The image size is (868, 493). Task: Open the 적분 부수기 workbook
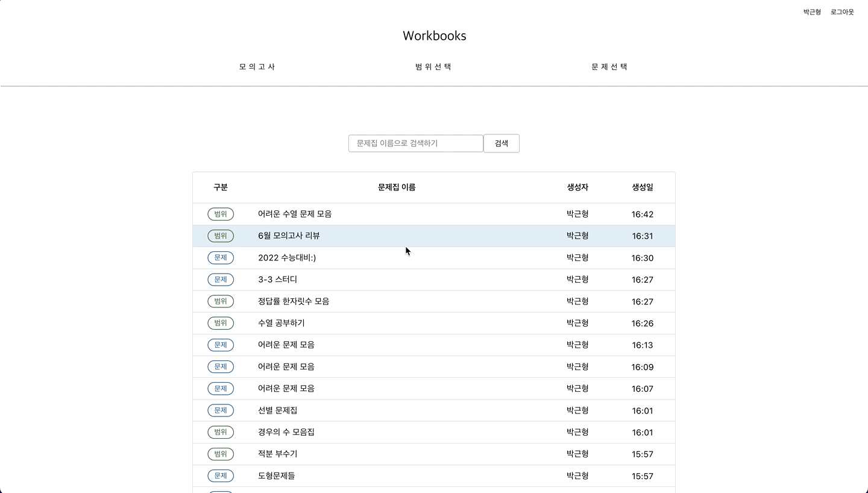click(x=277, y=454)
